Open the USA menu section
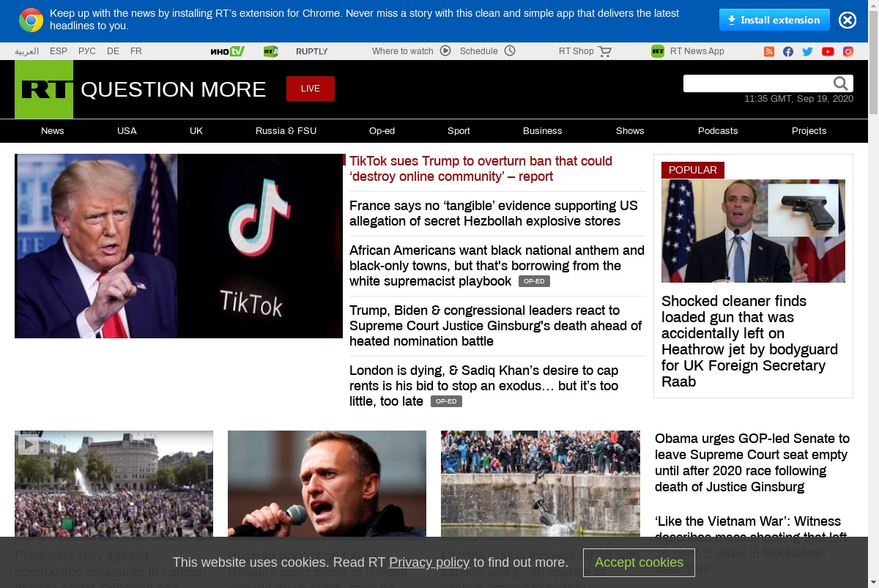This screenshot has width=879, height=588. coord(127,131)
